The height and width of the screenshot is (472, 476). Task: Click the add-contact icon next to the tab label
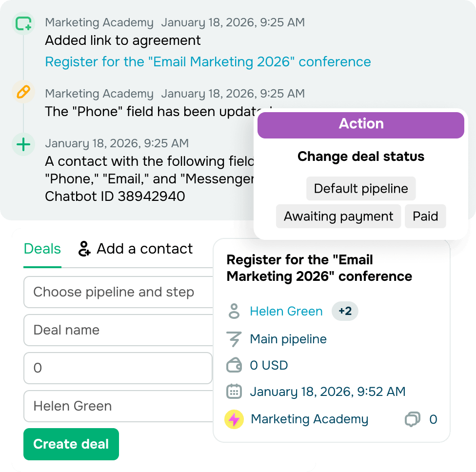coord(84,248)
